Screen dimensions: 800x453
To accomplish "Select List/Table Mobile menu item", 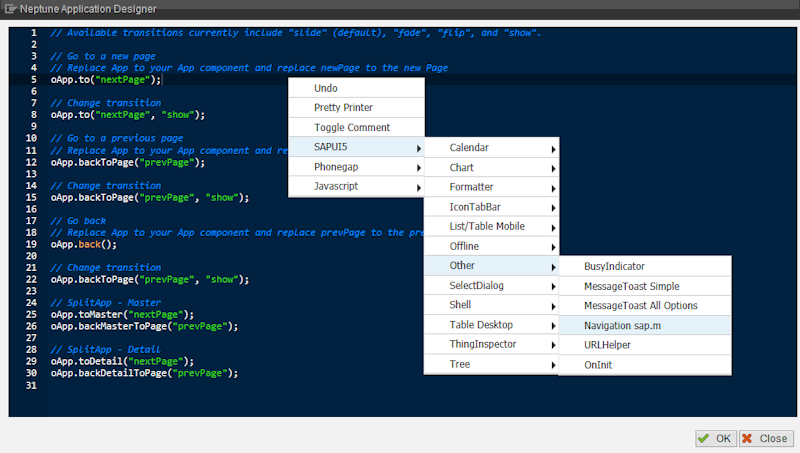I will [491, 226].
